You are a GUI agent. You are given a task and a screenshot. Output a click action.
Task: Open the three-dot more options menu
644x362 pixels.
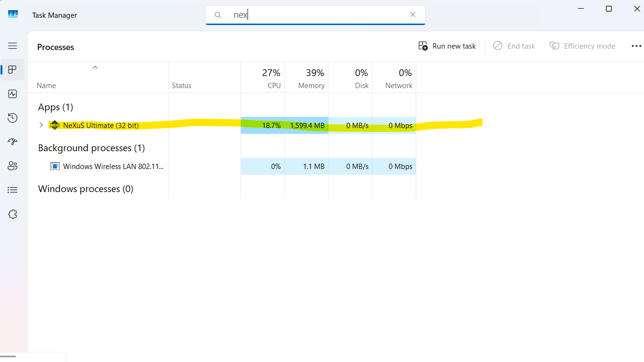click(636, 46)
